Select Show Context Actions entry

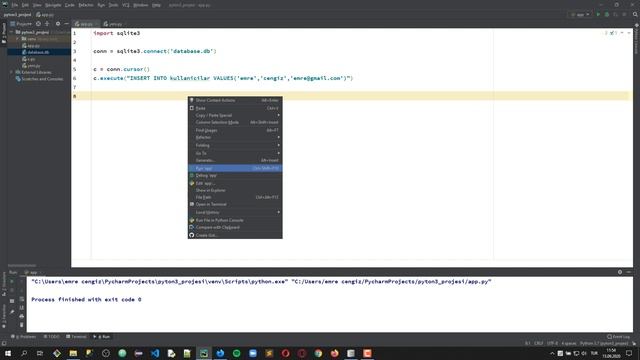coord(235,100)
